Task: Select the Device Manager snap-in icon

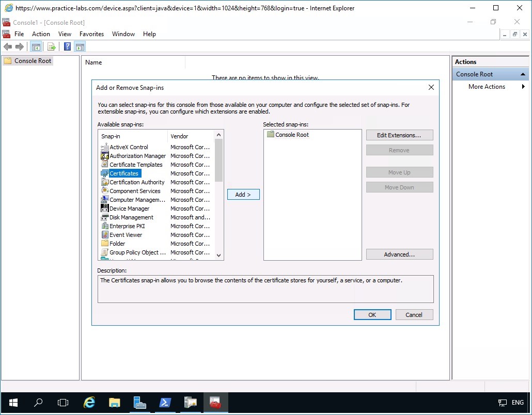Action: click(x=105, y=208)
